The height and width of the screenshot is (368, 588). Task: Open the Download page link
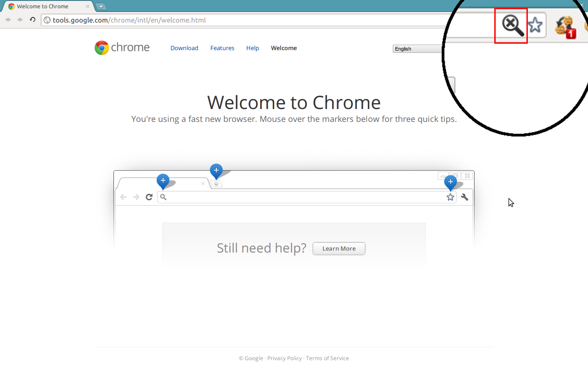pyautogui.click(x=184, y=48)
